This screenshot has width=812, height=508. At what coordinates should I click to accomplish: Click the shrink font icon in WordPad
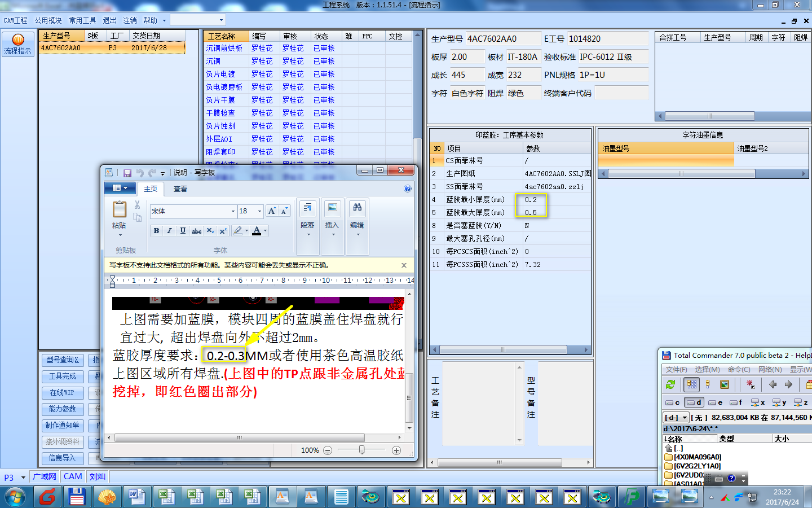(284, 211)
